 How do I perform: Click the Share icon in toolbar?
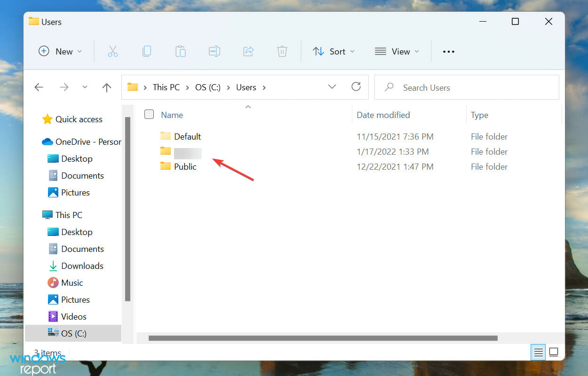248,51
